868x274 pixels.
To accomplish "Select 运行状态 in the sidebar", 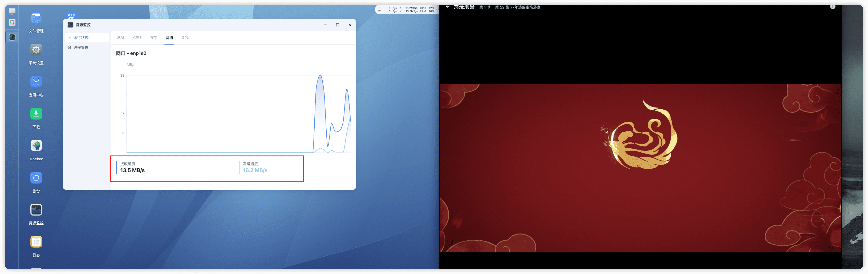I will pos(87,38).
